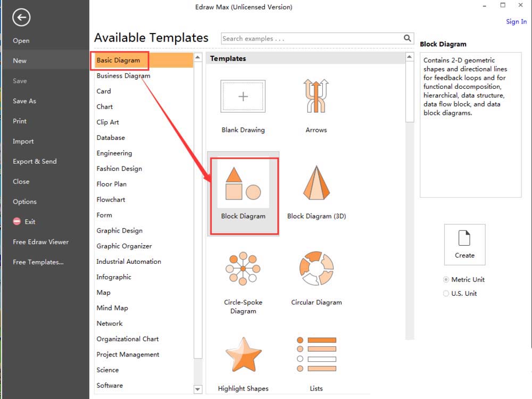The width and height of the screenshot is (532, 399).
Task: Select Project Management category
Action: tap(128, 354)
